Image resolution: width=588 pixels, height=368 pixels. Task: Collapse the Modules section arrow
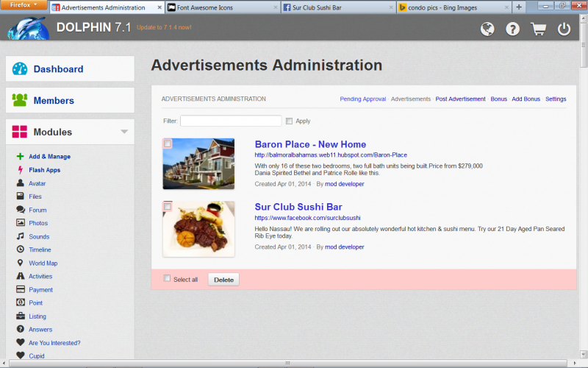coord(124,132)
